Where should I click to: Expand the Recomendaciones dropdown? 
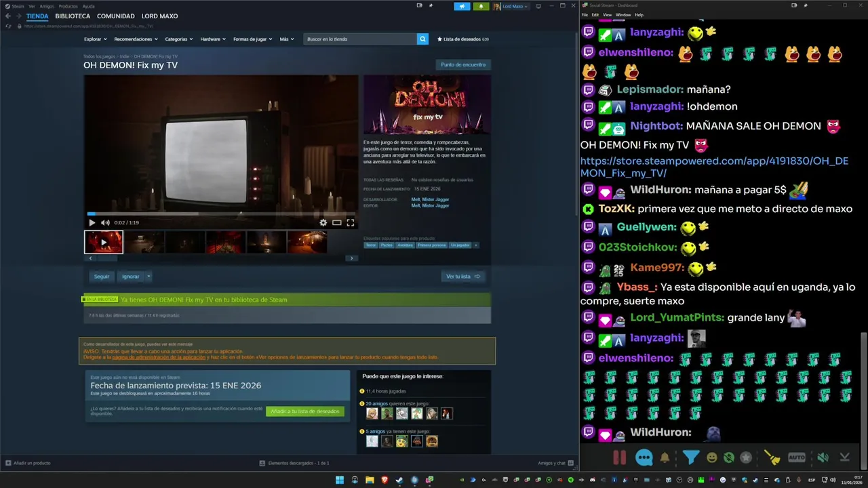[135, 39]
